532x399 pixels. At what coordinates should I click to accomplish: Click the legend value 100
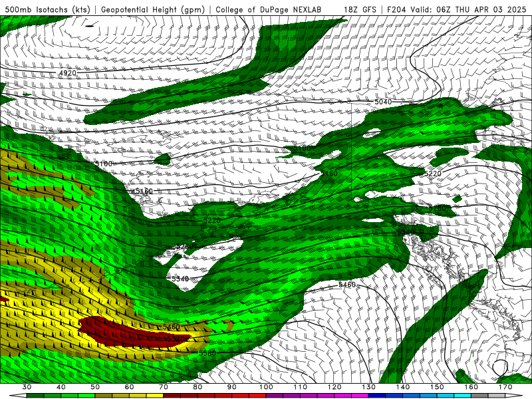(266, 387)
